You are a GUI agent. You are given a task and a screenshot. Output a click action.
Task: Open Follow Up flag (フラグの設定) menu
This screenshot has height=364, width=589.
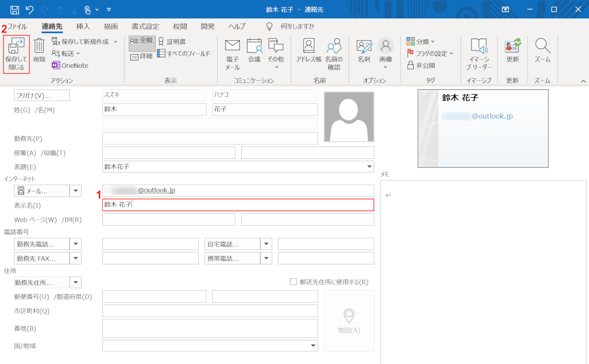click(x=430, y=53)
